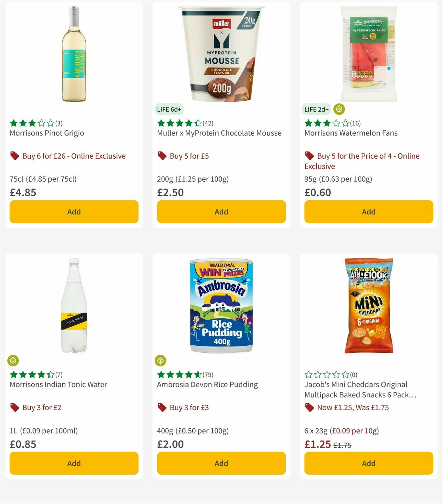Select the offer tag icon next to 'Buy 5 for £5'
Viewport: 443px width, 504px height.
coord(162,156)
